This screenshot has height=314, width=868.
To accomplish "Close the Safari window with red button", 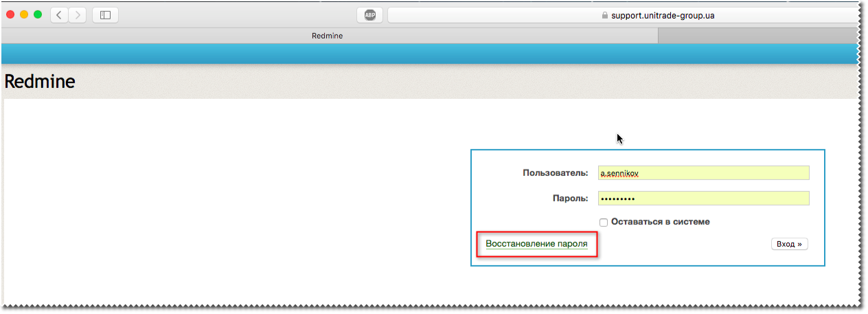I will coord(10,14).
